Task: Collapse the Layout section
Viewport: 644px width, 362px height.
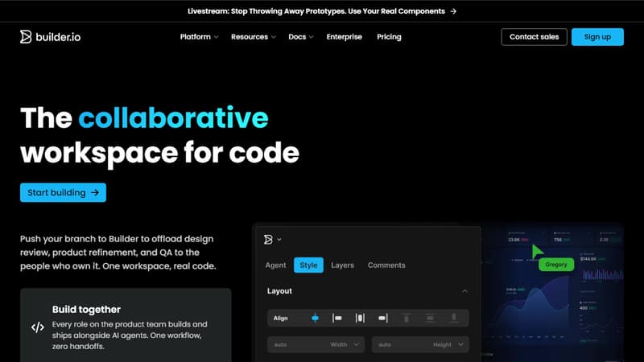Action: [x=464, y=291]
